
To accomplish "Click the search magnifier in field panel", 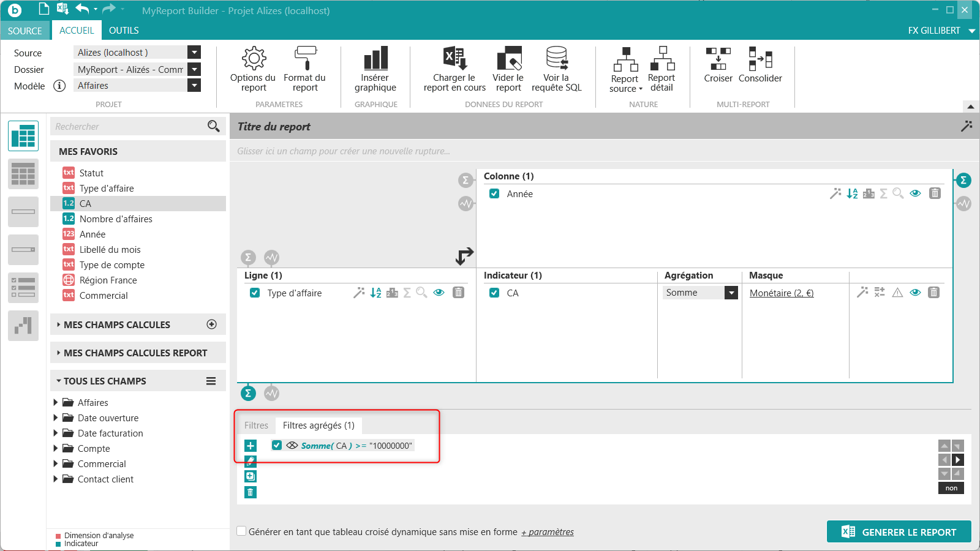I will 213,126.
